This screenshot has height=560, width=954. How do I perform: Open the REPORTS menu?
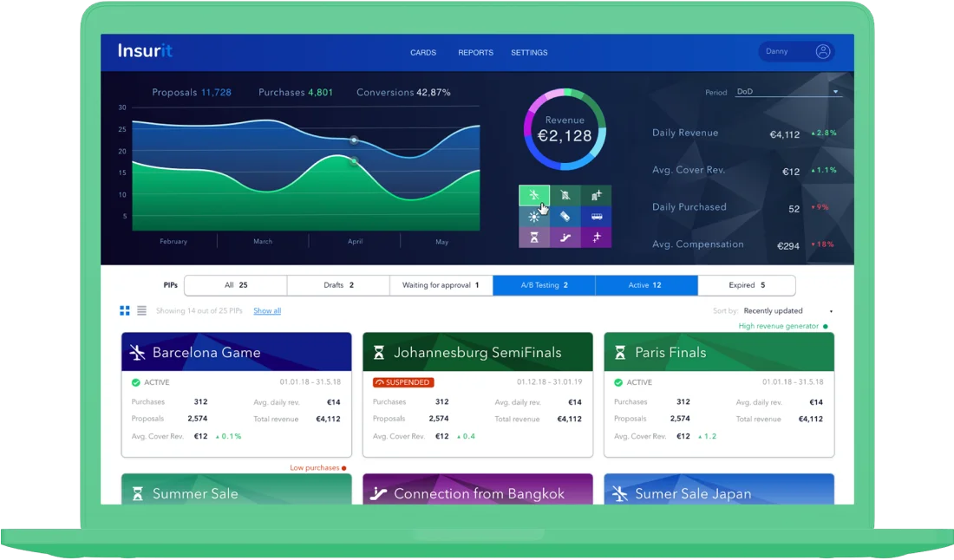[x=476, y=53]
